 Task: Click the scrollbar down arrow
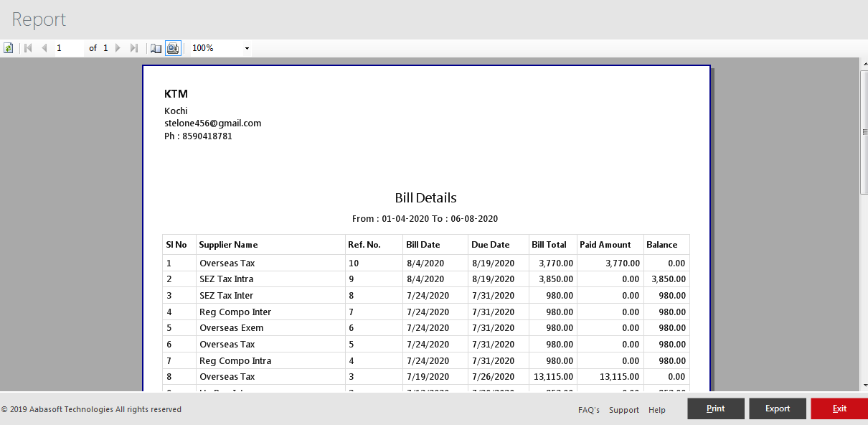pyautogui.click(x=864, y=386)
